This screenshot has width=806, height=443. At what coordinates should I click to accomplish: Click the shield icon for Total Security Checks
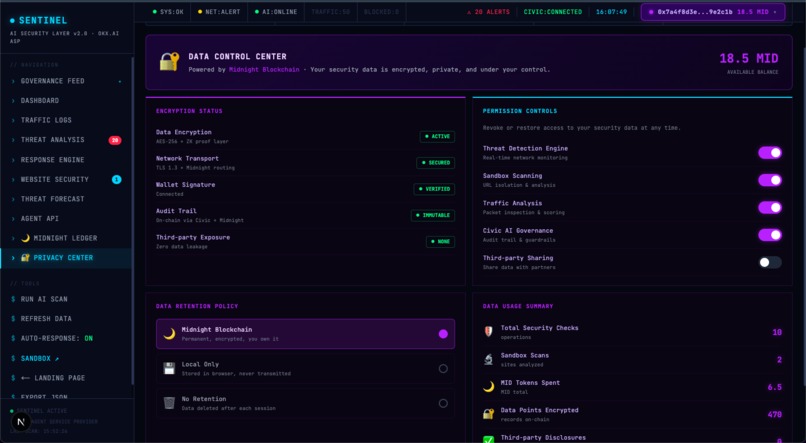[488, 331]
